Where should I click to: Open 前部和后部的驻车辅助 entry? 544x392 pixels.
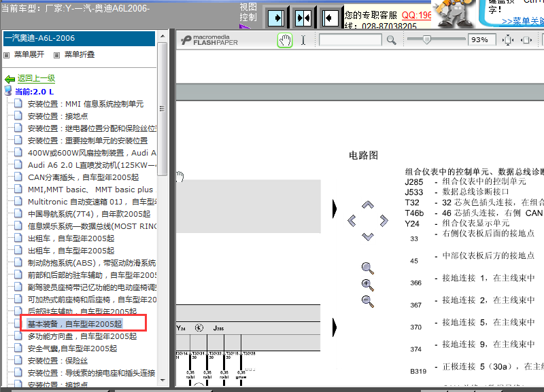pos(92,275)
